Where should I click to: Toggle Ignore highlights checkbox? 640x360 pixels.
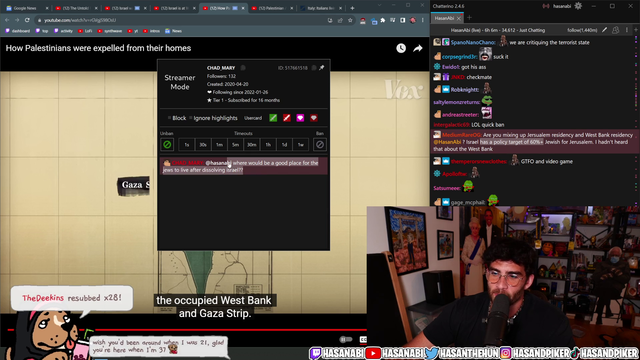[191, 118]
